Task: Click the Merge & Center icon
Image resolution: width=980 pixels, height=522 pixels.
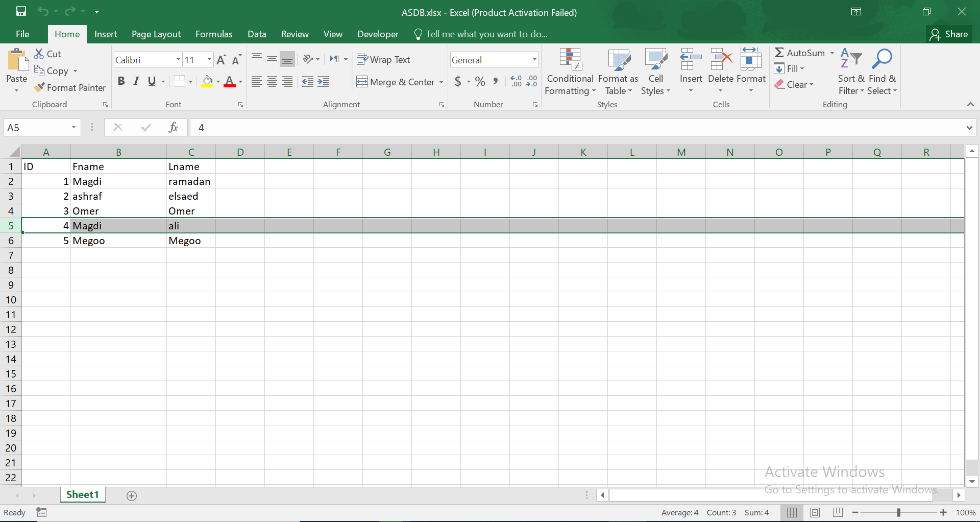Action: 362,82
